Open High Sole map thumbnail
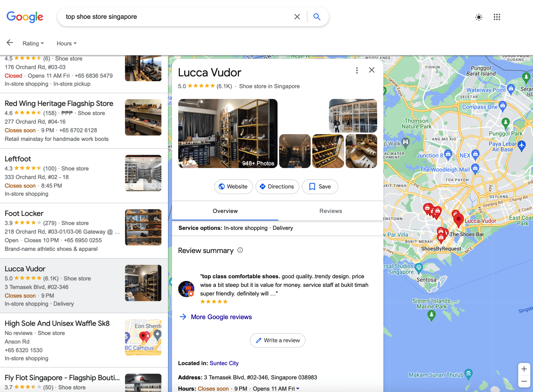 click(143, 337)
